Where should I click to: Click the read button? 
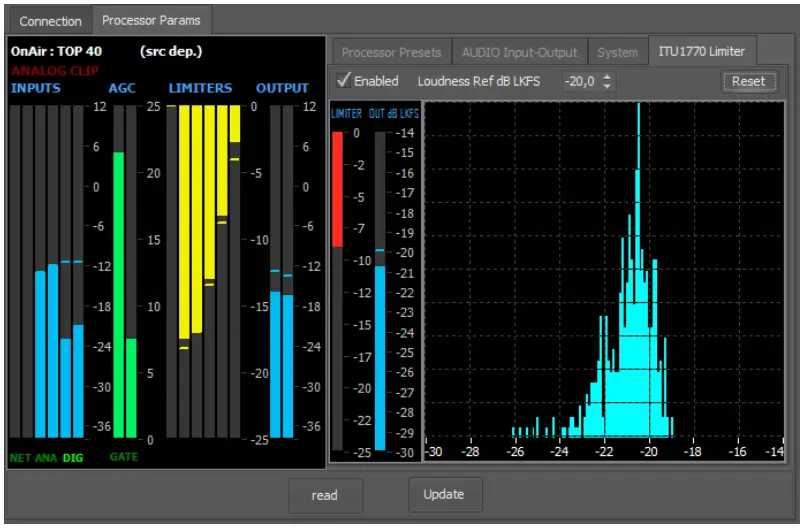(x=325, y=495)
